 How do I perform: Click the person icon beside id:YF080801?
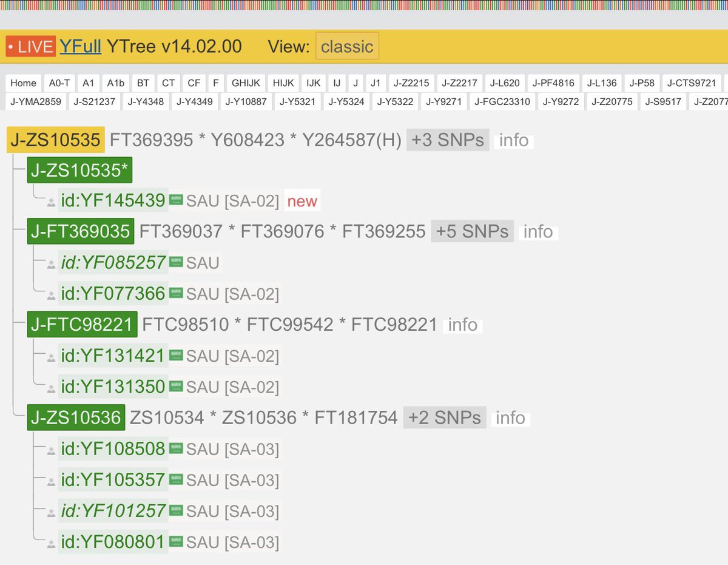click(52, 544)
